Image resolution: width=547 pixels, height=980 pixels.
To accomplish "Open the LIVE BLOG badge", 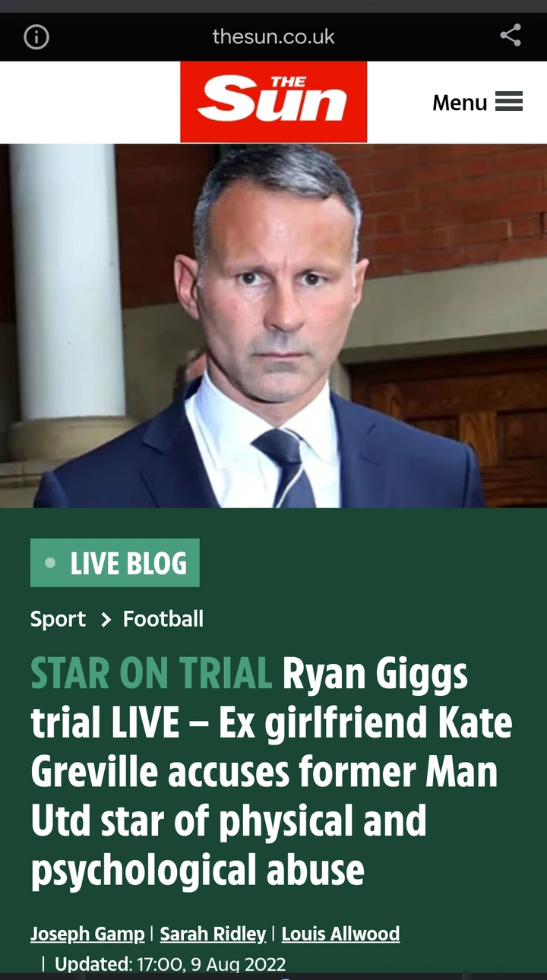I will click(115, 563).
